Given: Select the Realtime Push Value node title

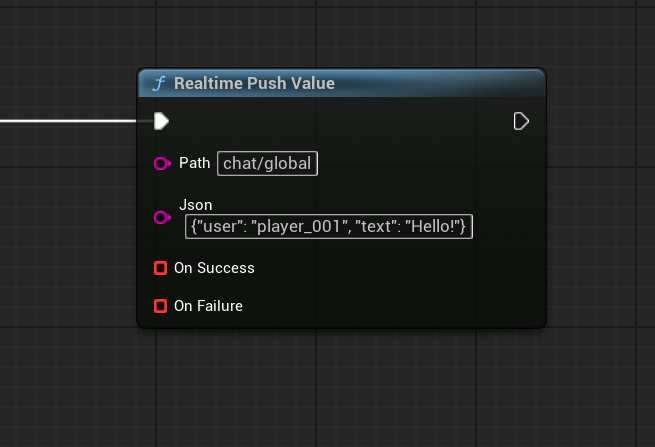Looking at the screenshot, I should point(254,84).
